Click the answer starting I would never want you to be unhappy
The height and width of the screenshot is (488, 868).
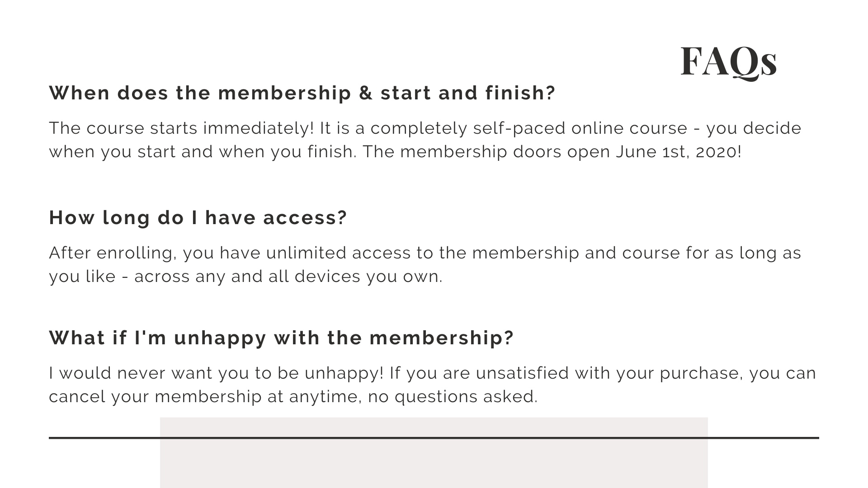(x=433, y=385)
